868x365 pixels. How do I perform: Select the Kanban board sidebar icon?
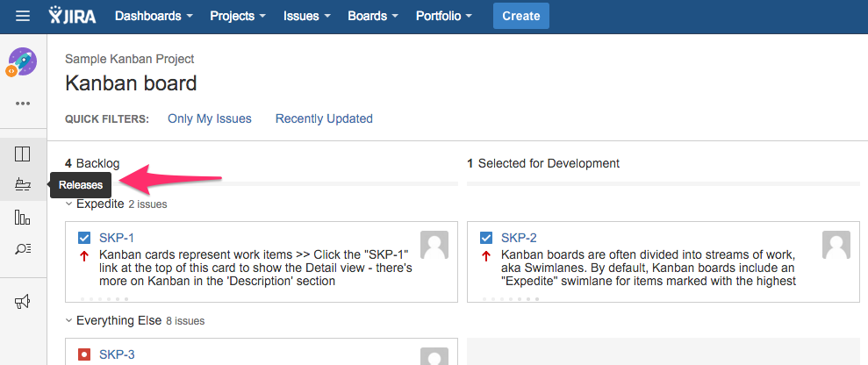[x=23, y=154]
